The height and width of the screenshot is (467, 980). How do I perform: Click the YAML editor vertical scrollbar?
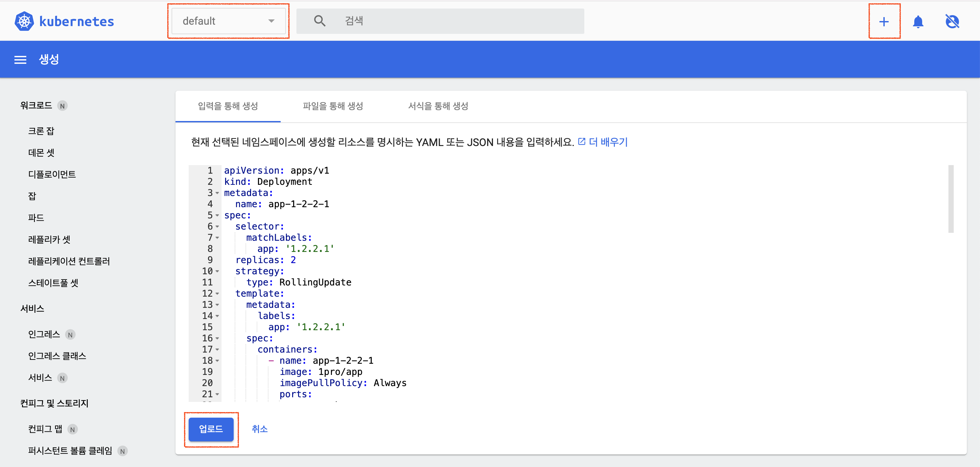951,199
